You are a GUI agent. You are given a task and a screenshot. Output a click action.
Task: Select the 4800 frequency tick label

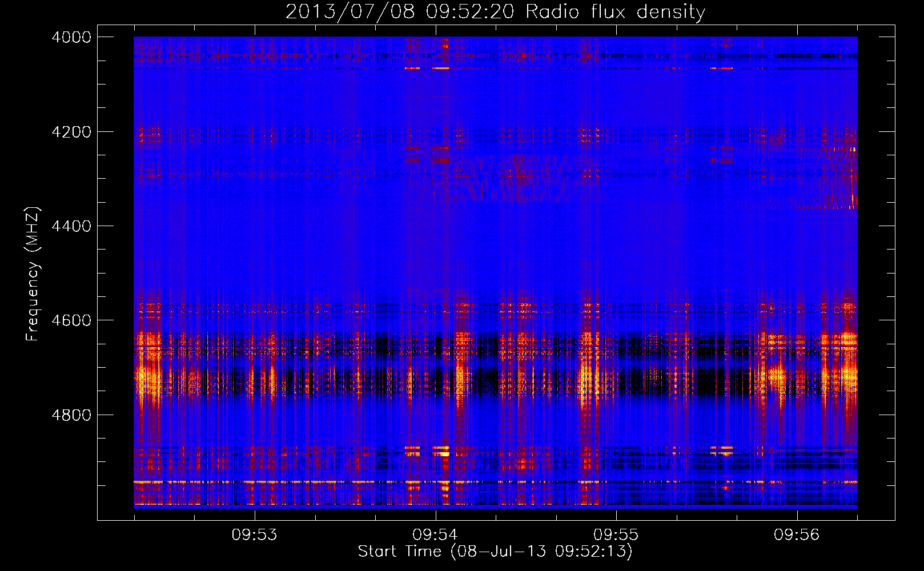point(71,415)
